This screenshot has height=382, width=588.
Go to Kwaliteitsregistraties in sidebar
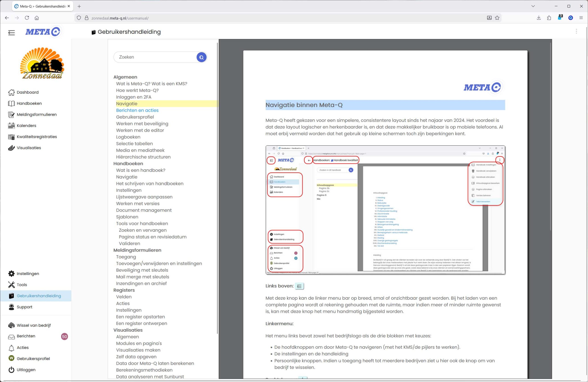(x=37, y=137)
